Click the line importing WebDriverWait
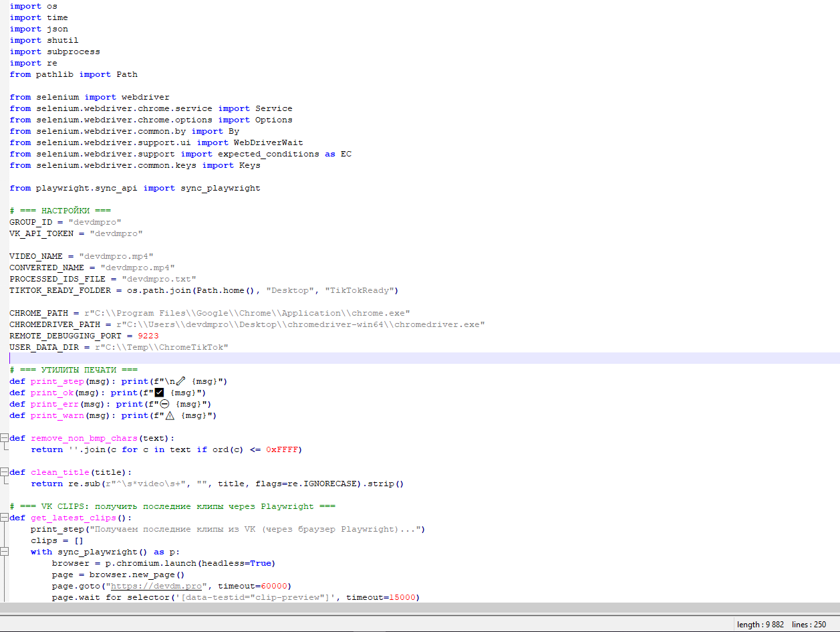This screenshot has width=840, height=632. (156, 142)
